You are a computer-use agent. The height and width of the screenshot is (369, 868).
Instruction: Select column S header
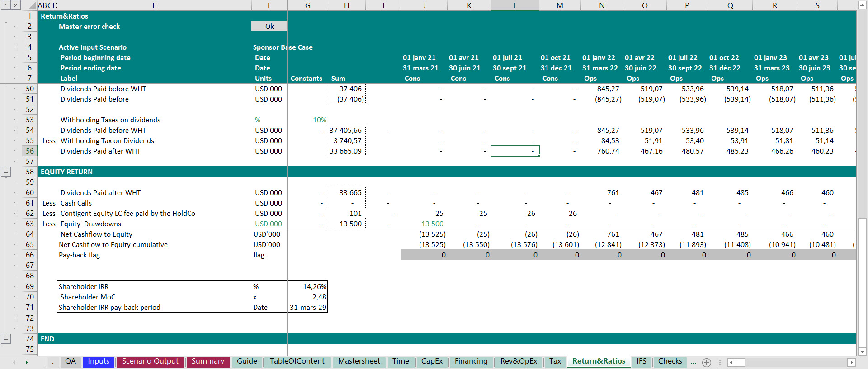[x=817, y=5]
